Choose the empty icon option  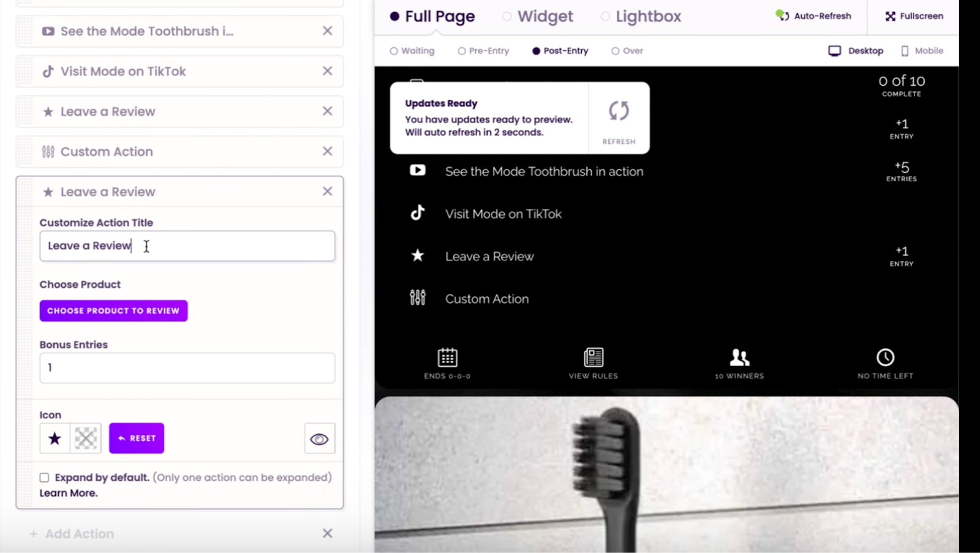tap(86, 438)
